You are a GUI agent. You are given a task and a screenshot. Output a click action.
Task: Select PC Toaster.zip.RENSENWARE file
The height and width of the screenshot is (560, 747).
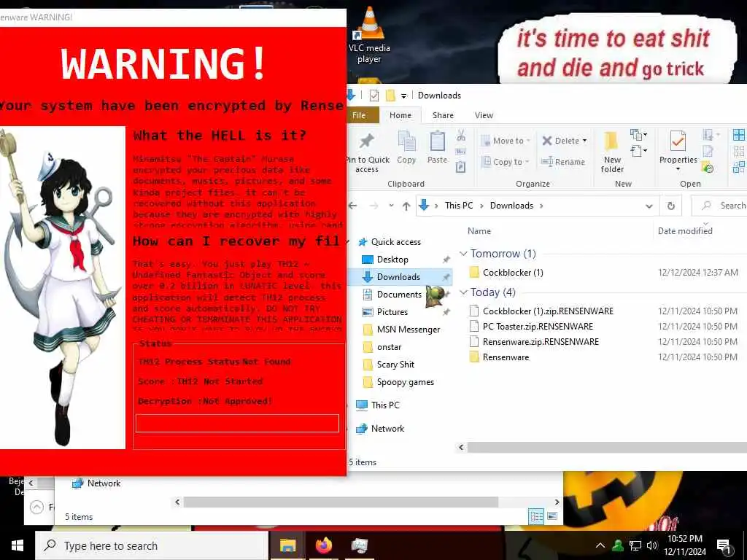pos(538,326)
